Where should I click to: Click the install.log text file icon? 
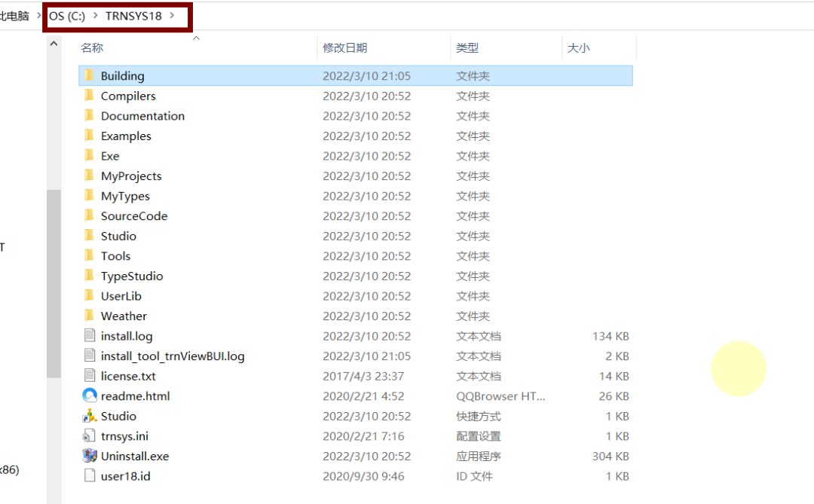89,336
